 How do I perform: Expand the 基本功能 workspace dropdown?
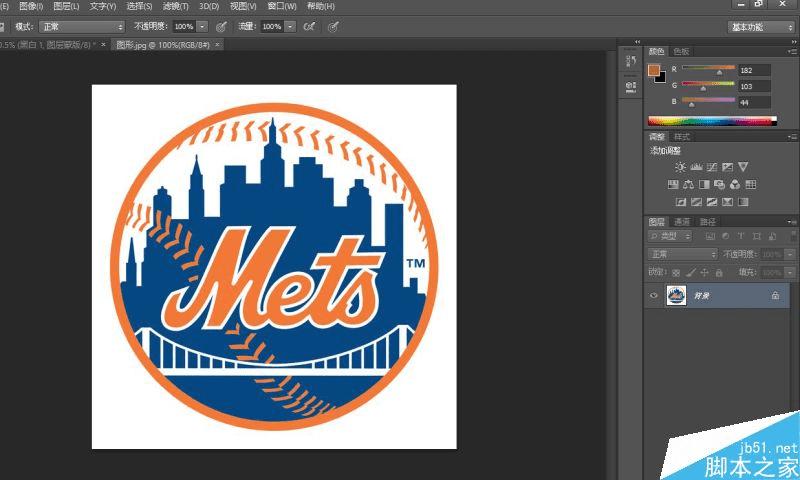(x=760, y=27)
